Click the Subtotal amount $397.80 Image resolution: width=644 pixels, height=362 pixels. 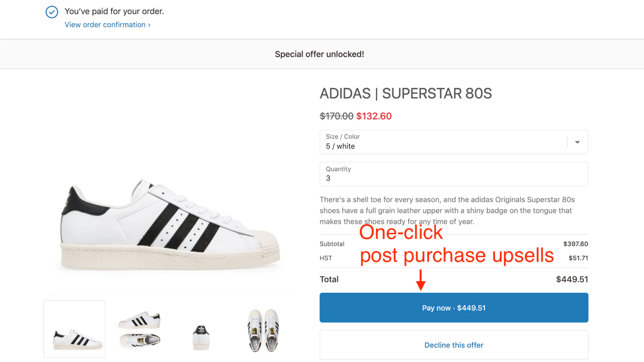576,244
